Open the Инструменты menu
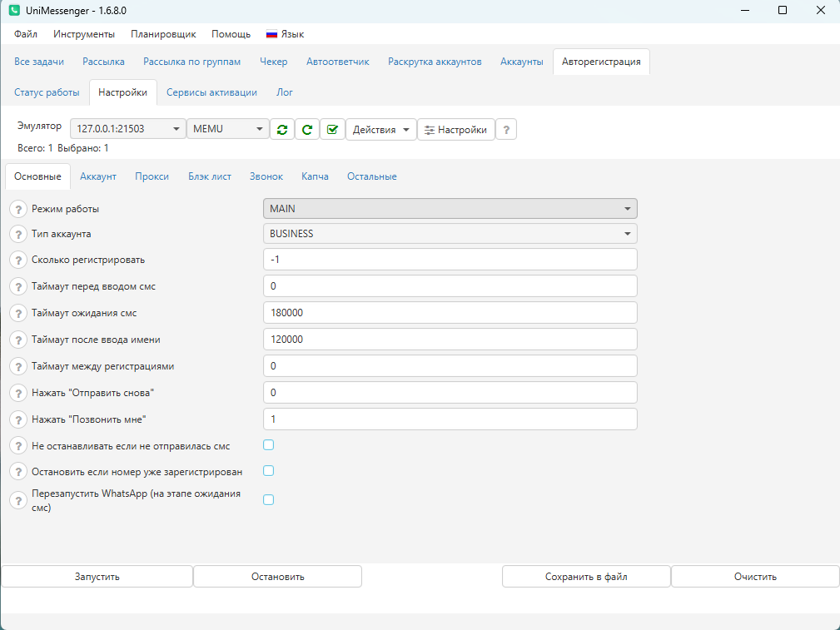The image size is (840, 630). point(84,34)
